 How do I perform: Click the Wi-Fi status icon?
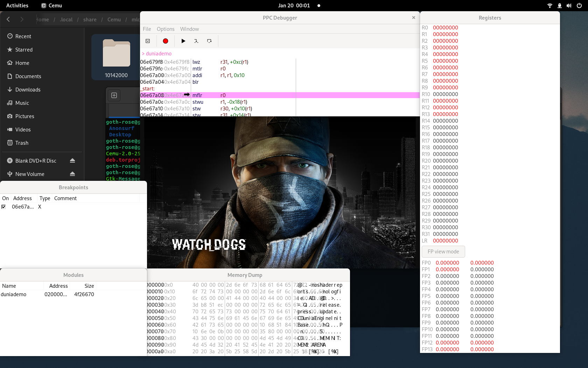(549, 5)
